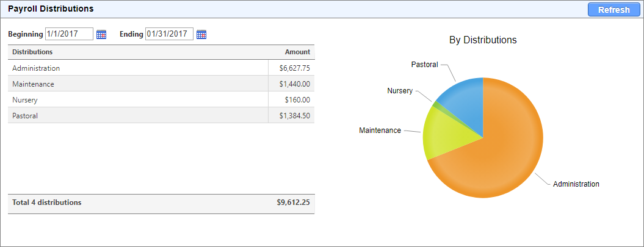Select the Maintenance name in the table

[x=34, y=84]
